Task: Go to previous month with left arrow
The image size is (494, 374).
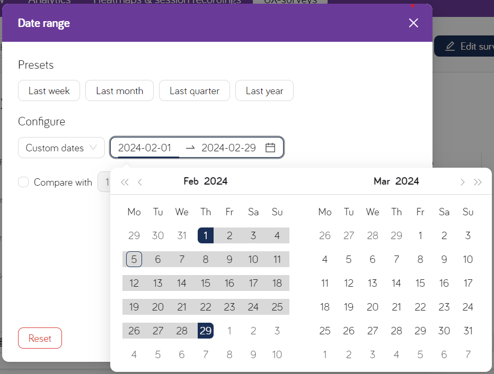Action: [x=140, y=182]
